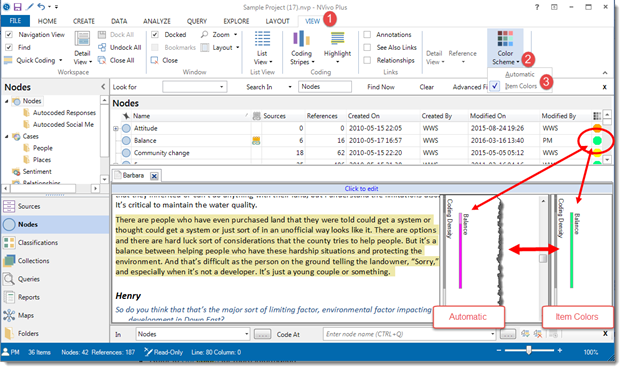Click the Click to edit link
Viewport: 623px width, 370px height.
(x=361, y=189)
